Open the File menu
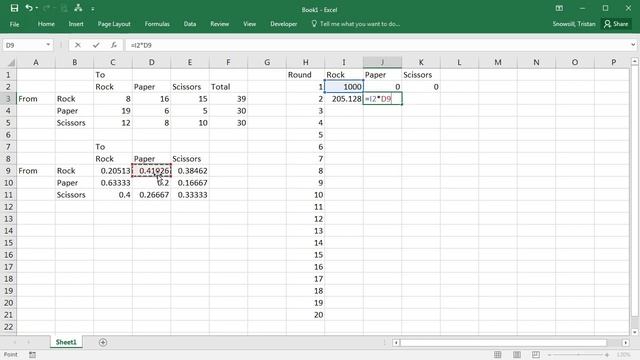 [14, 24]
